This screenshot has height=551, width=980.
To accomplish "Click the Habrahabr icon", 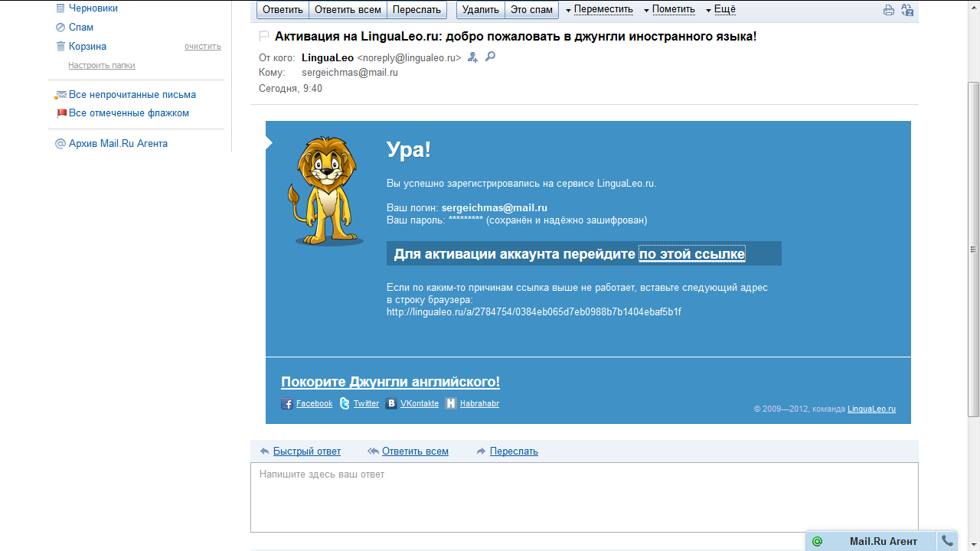I will pyautogui.click(x=451, y=403).
